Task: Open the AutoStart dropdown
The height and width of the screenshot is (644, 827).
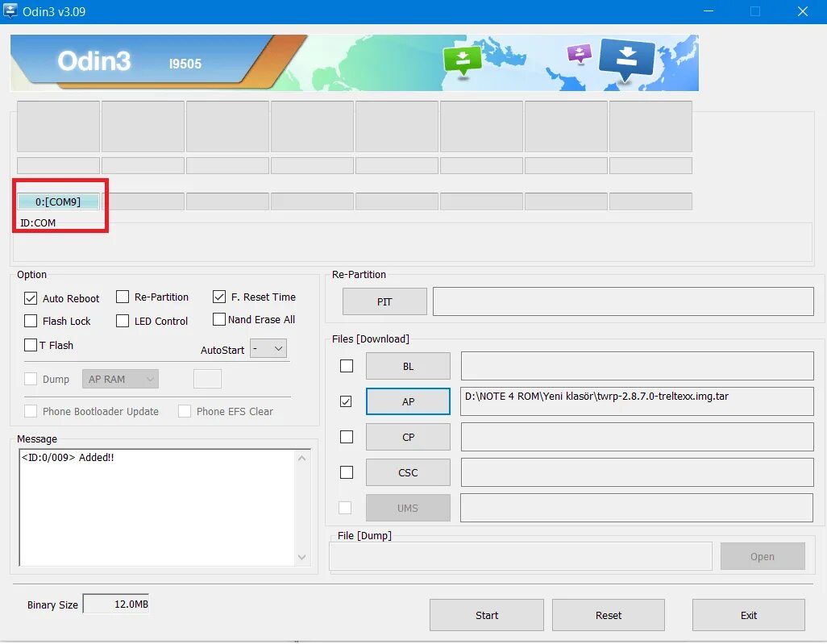Action: [268, 349]
